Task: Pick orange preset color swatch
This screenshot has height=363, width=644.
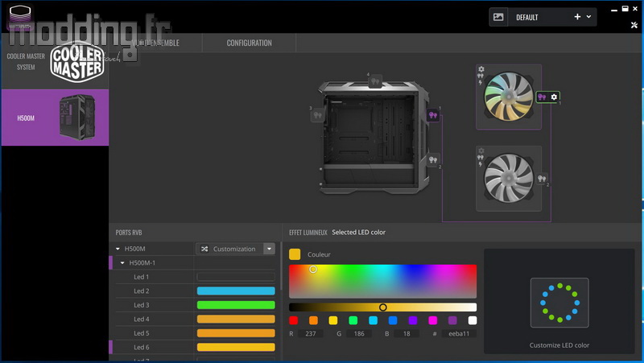Action: [313, 320]
